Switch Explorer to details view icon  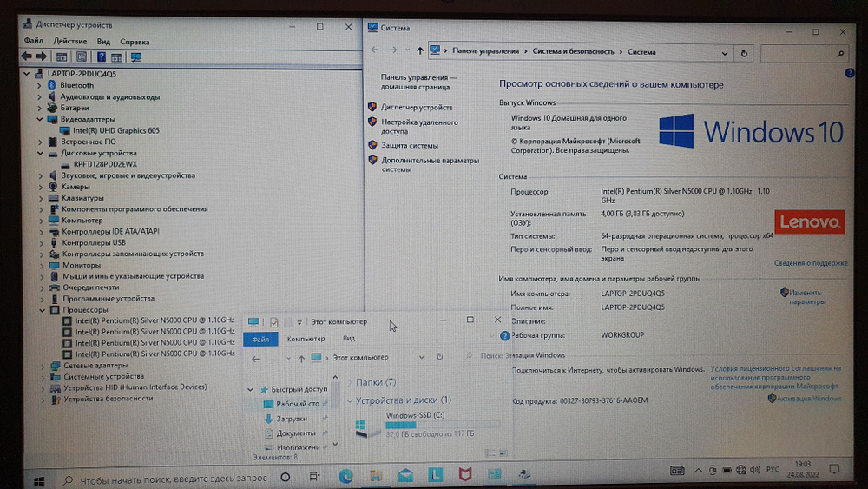(490, 453)
